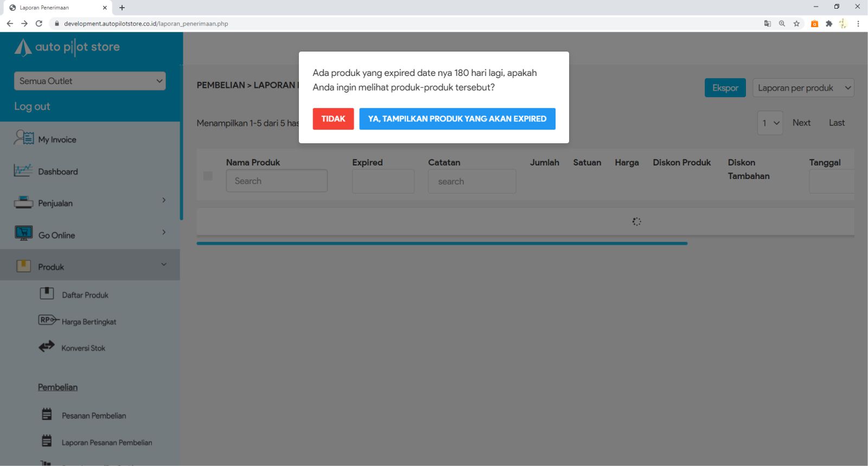Click the Log out link
This screenshot has height=466, width=868.
(32, 106)
